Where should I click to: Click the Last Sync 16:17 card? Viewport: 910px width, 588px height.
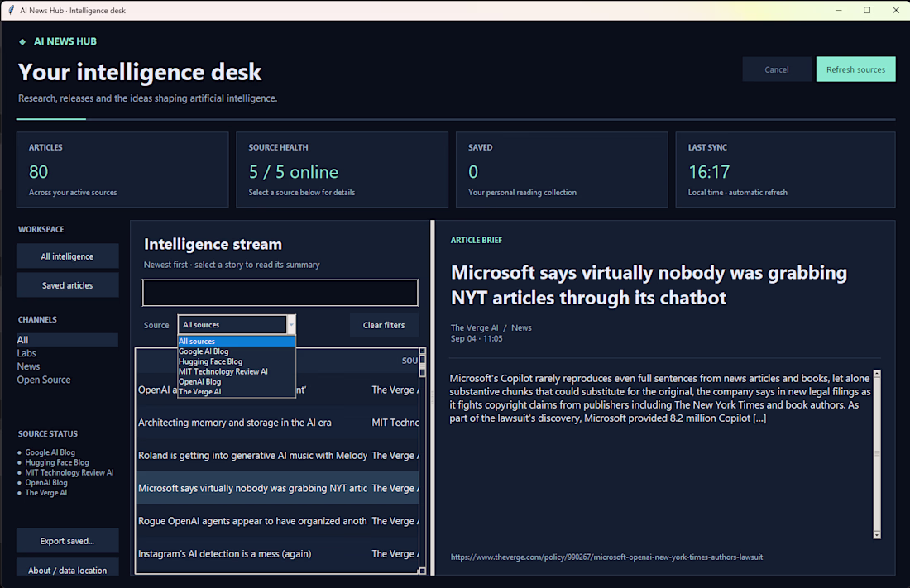785,170
